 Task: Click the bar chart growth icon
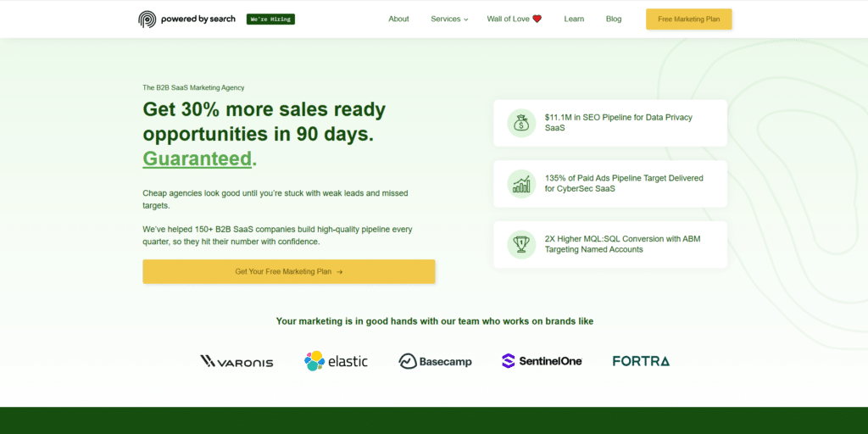[521, 184]
